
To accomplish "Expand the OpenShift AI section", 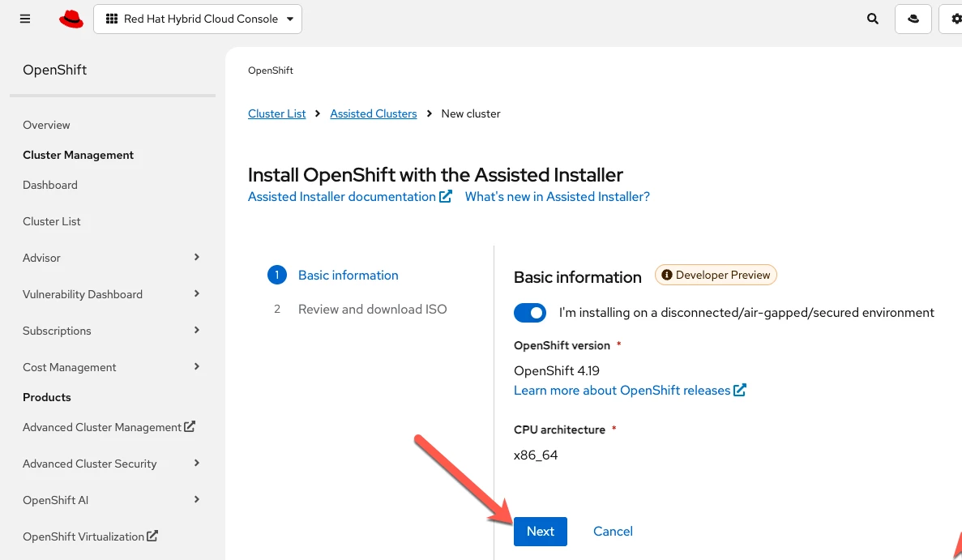I will [x=112, y=500].
